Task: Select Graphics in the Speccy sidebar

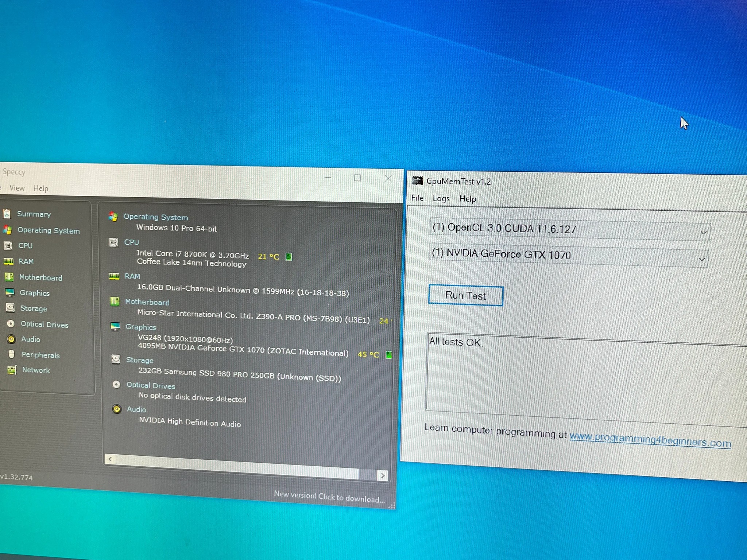Action: (35, 293)
